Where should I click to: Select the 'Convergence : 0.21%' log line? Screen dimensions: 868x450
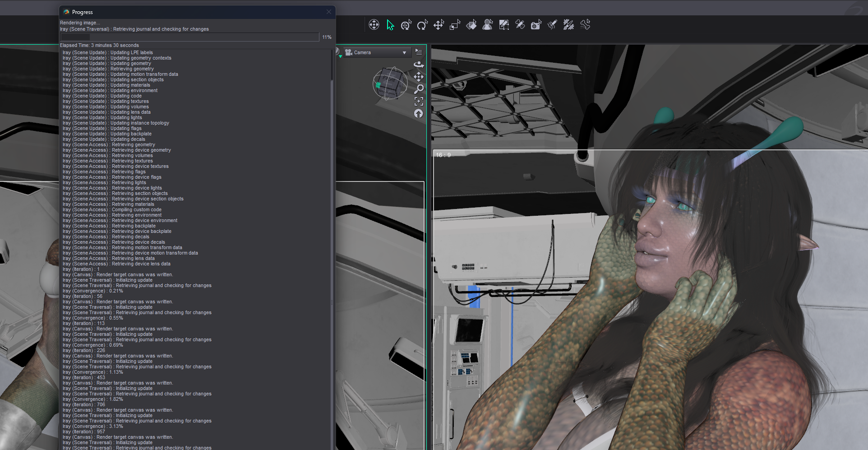[x=93, y=291]
